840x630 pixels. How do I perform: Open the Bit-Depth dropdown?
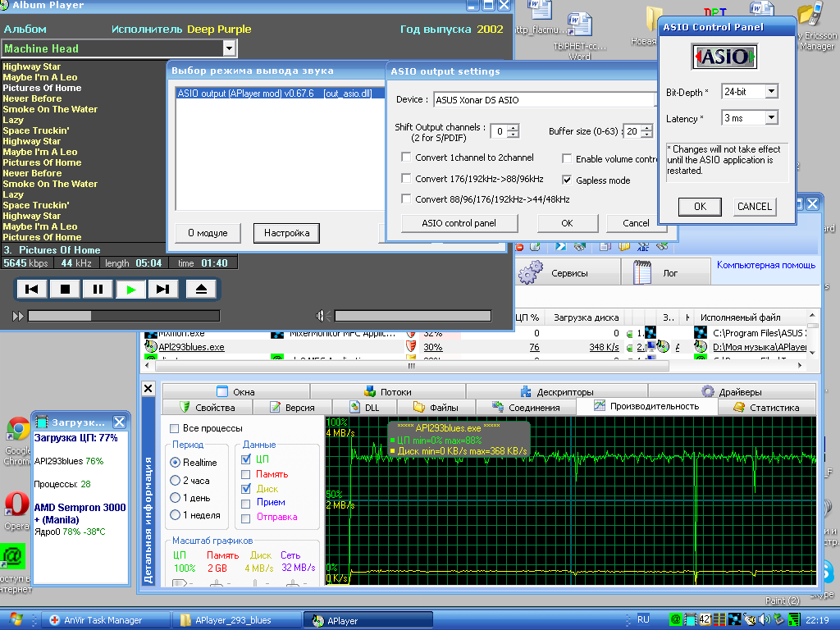(x=771, y=92)
